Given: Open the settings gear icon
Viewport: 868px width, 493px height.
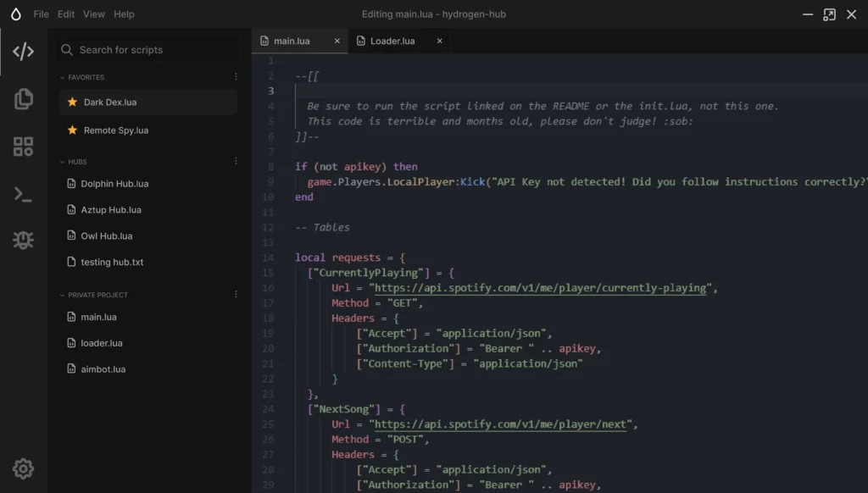Looking at the screenshot, I should [23, 468].
